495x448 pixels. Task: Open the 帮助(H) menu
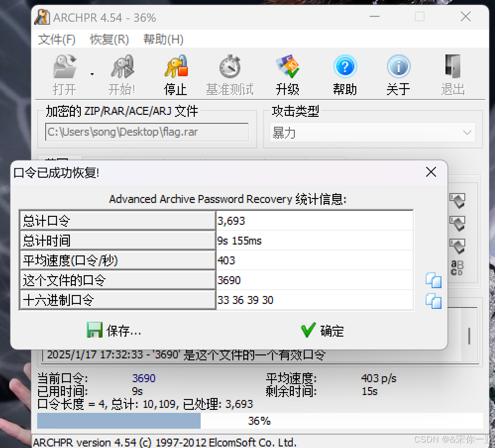163,40
